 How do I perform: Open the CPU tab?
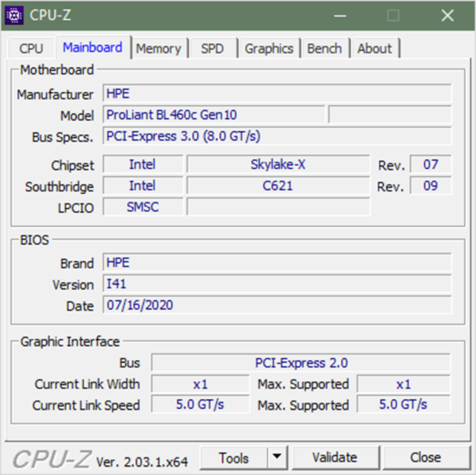[31, 48]
